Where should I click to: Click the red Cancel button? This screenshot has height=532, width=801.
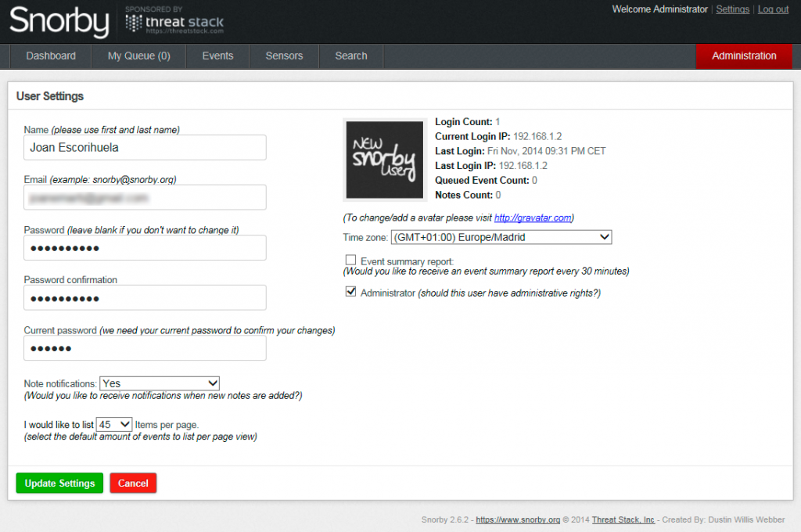pyautogui.click(x=133, y=483)
